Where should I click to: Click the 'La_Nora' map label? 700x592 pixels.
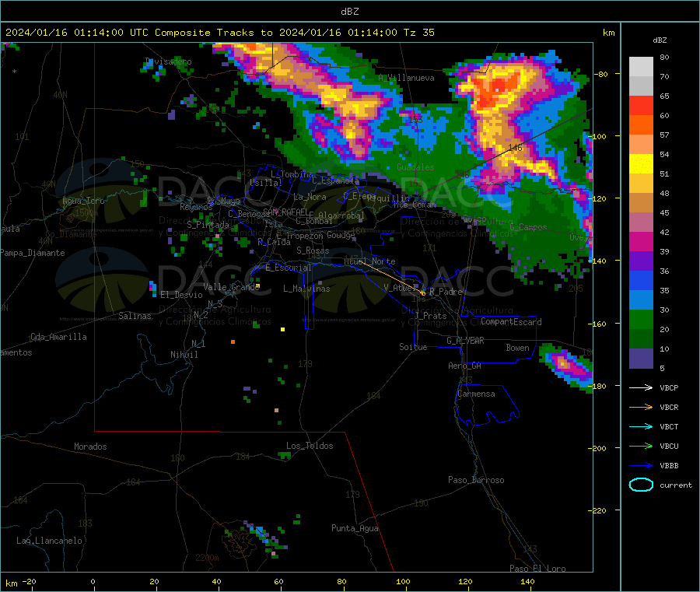coord(310,197)
